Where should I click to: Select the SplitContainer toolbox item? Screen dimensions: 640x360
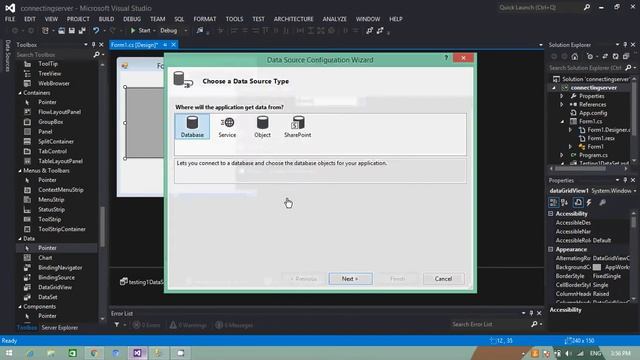click(x=57, y=142)
